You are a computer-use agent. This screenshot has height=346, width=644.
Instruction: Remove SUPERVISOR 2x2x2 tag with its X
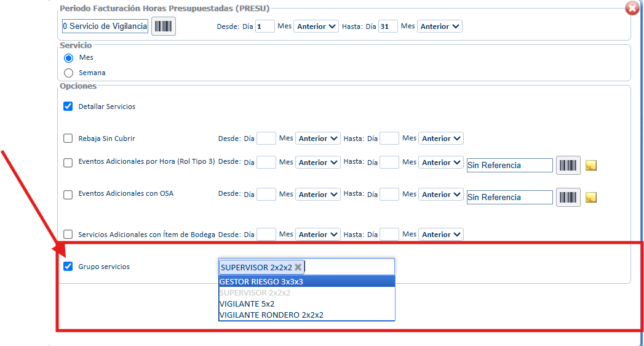(298, 267)
